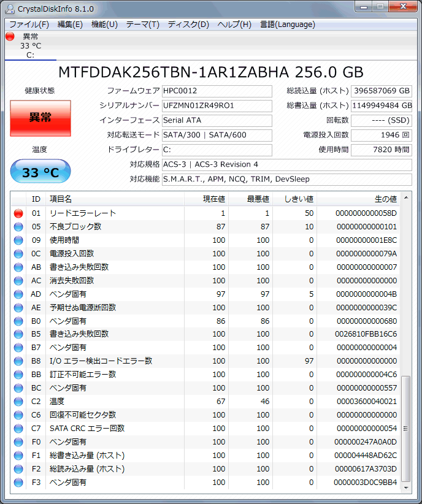Screen dimensions: 422x504
Task: Click the blue status dot for attribute F0
Action: tap(18, 442)
